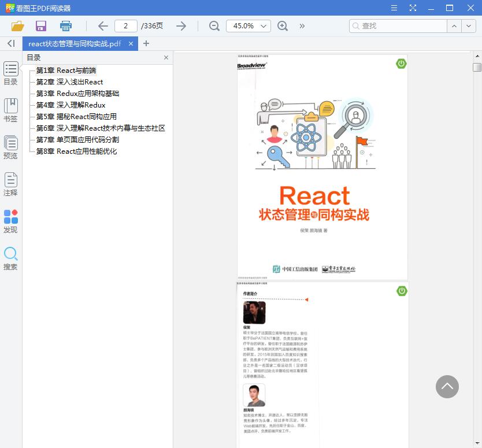Click the scrollbar up arrow
482x448 pixels.
477,56
